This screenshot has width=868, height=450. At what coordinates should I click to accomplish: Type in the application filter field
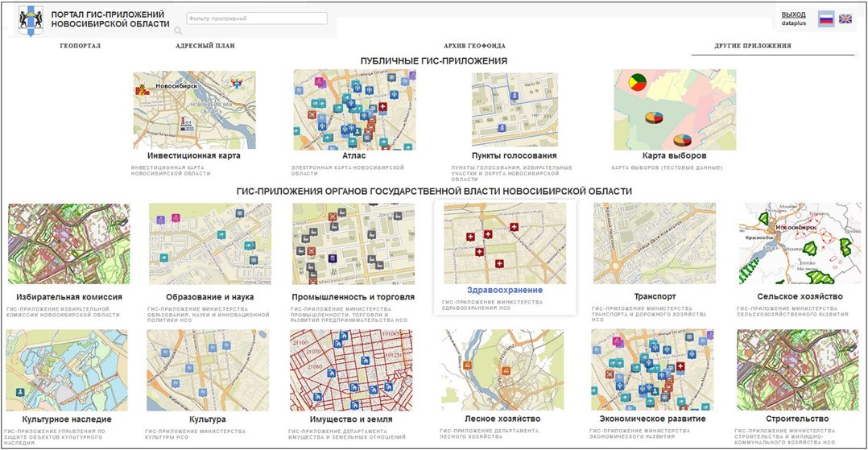[x=256, y=18]
